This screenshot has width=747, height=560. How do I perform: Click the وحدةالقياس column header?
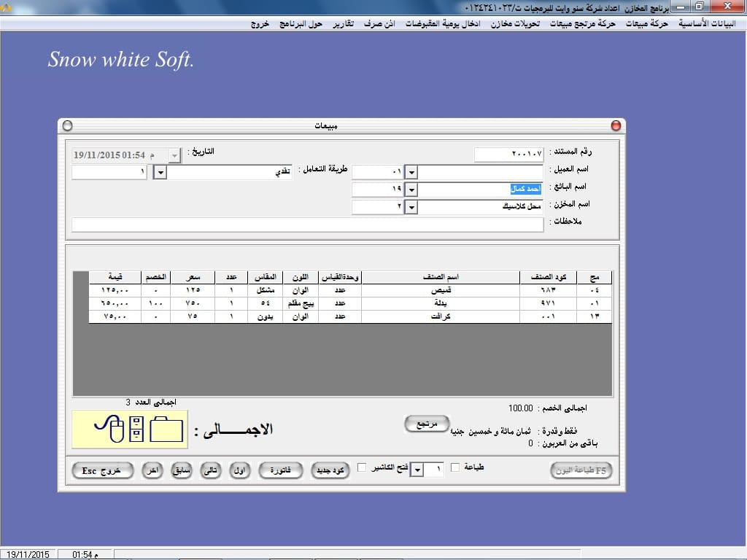340,277
